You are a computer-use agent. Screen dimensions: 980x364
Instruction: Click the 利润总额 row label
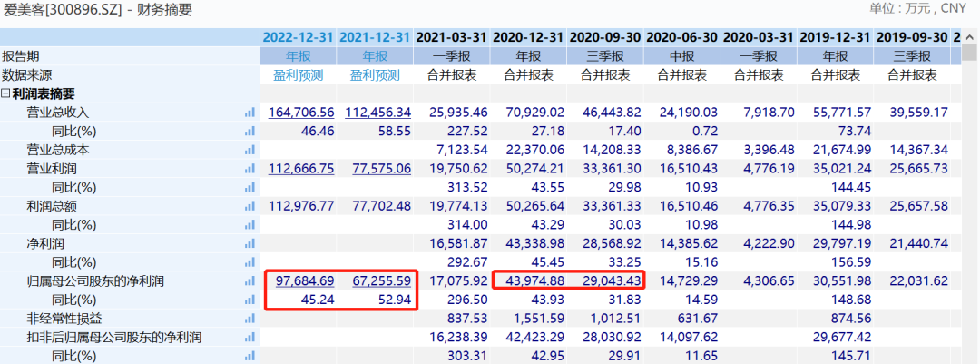52,206
